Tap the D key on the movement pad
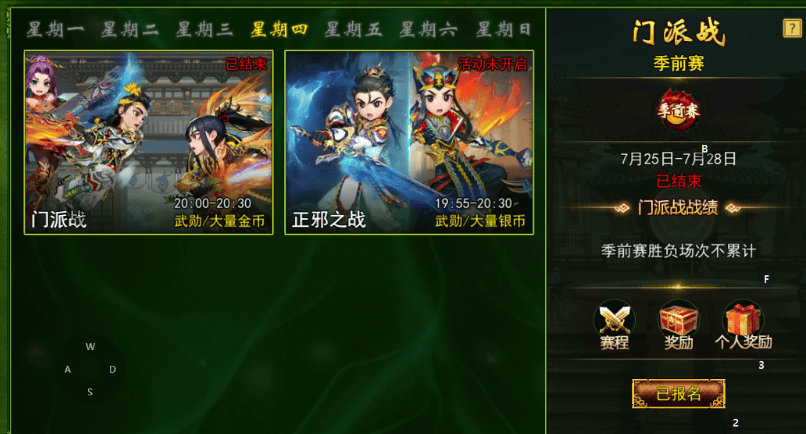The height and width of the screenshot is (434, 806). [113, 369]
